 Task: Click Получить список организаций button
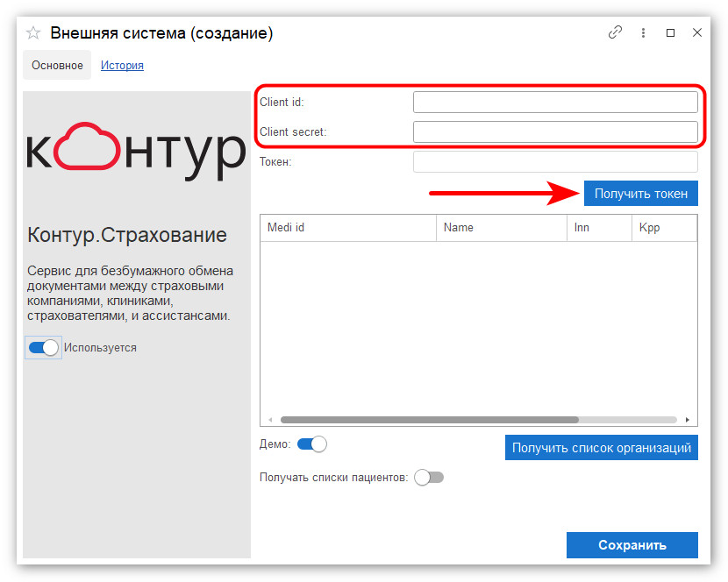(x=601, y=448)
